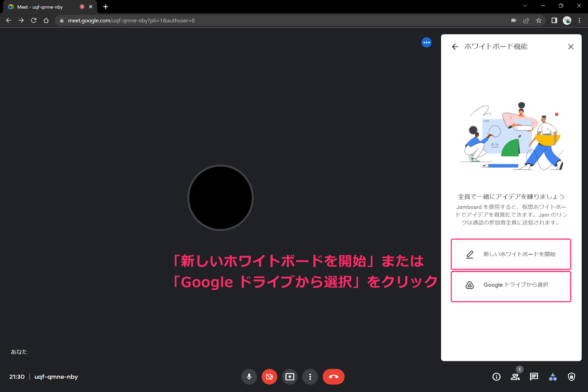Click the blue three-dot tile options icon
Image resolution: width=588 pixels, height=392 pixels.
tap(426, 43)
